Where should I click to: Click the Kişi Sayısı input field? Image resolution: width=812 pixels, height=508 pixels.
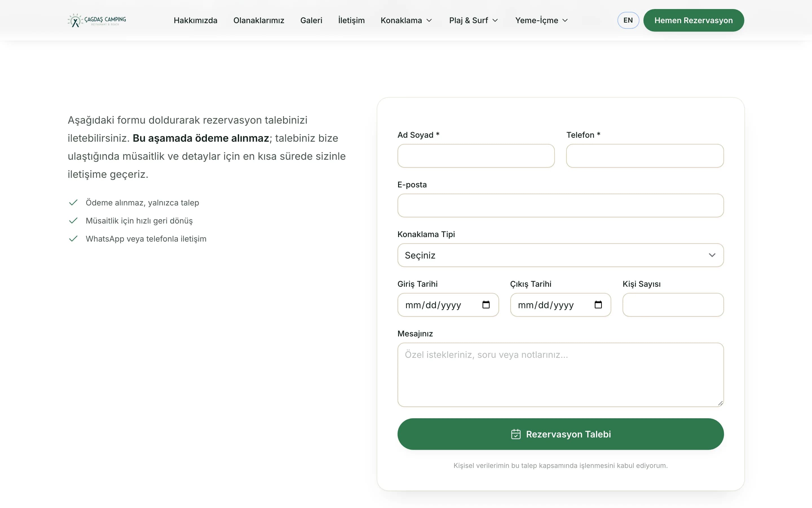click(x=673, y=305)
